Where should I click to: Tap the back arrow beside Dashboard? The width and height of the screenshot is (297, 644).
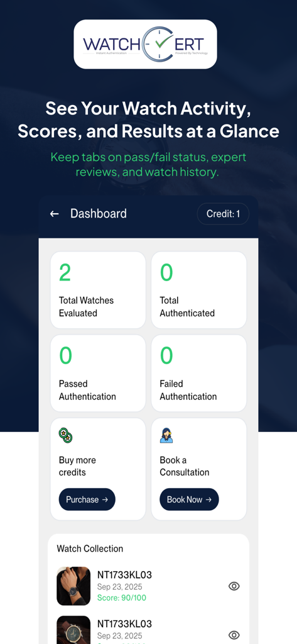54,214
